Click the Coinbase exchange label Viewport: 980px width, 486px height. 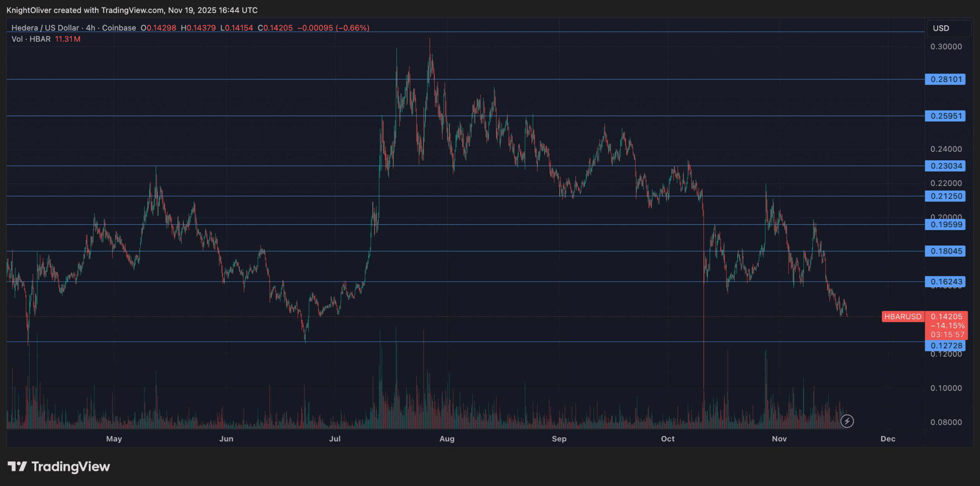[x=119, y=28]
